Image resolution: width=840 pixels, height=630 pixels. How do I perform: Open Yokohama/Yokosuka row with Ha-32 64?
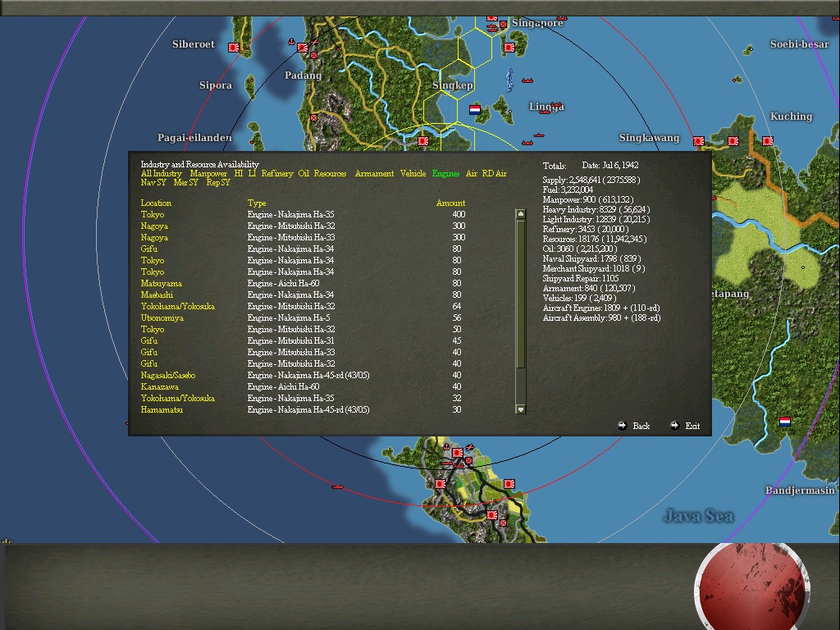coord(177,307)
